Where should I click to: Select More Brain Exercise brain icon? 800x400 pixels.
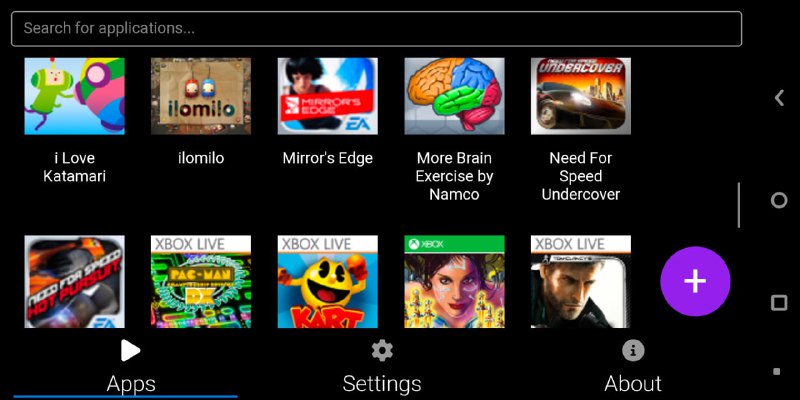[455, 96]
